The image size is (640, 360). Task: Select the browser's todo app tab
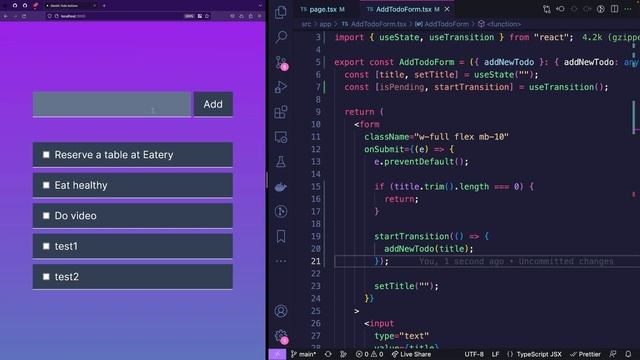70,6
